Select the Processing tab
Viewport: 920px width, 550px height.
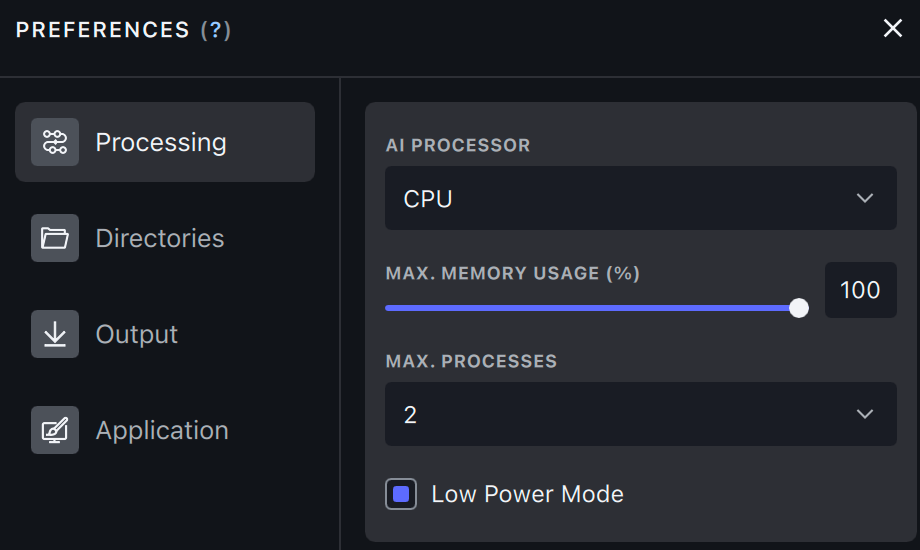pos(161,142)
